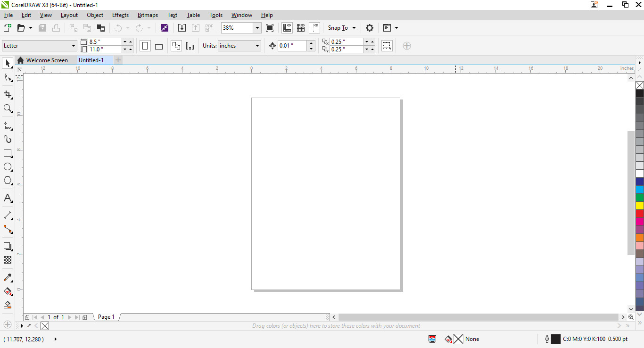Expand the zoom level 38% dropdown
Image resolution: width=644 pixels, height=348 pixels.
coord(257,28)
